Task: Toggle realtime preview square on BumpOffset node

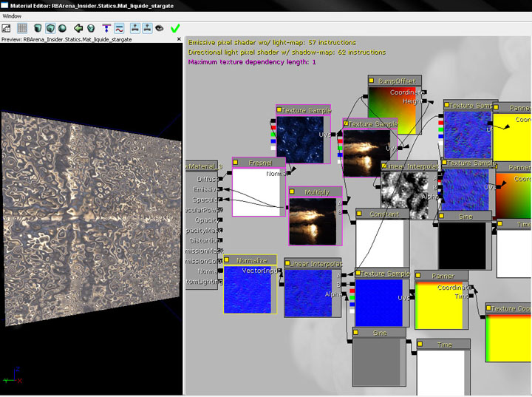Action: coord(371,81)
